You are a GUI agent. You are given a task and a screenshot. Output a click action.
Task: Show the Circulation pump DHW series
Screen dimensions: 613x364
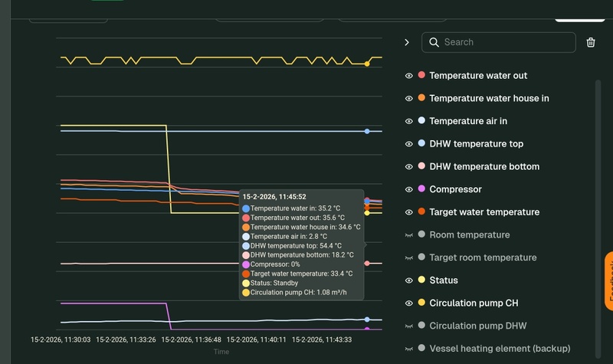[x=409, y=326]
